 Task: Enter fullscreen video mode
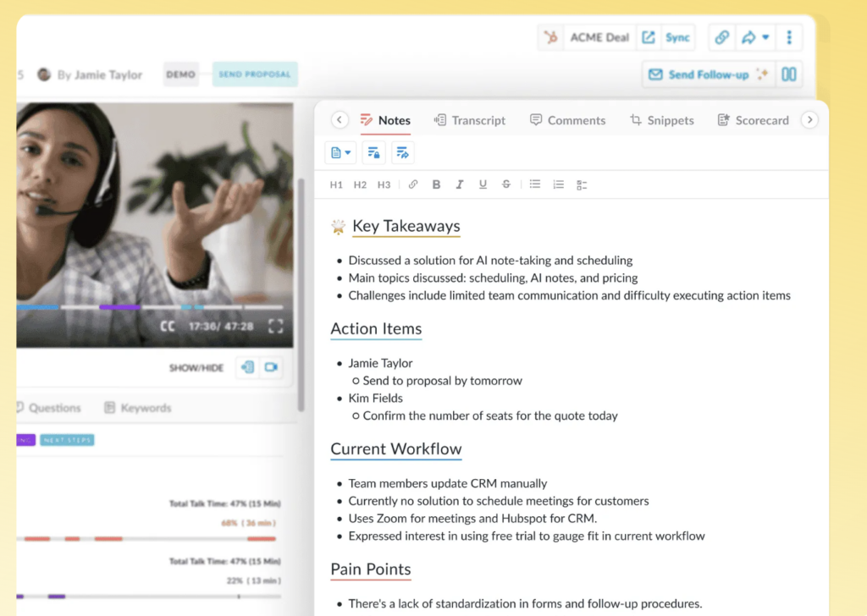tap(275, 326)
